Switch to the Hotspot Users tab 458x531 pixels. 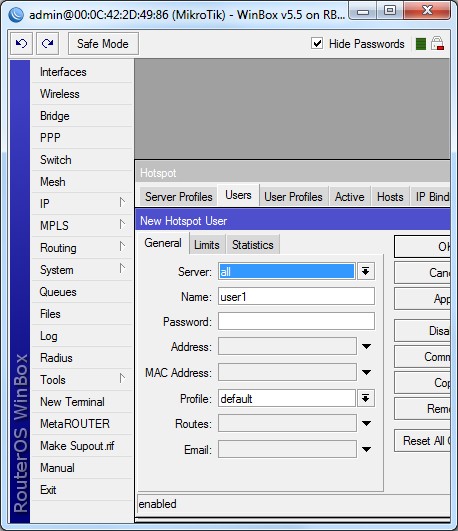point(238,195)
